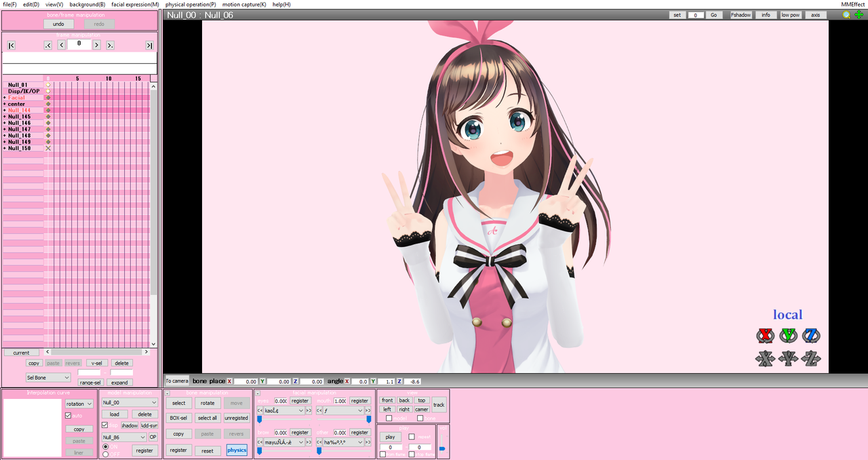Select next brow morph with >> button

tap(309, 442)
